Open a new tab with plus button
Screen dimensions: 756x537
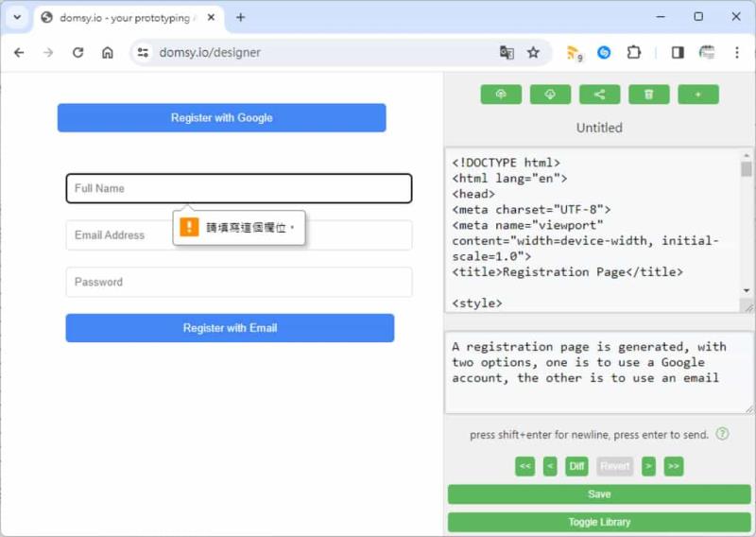[241, 17]
